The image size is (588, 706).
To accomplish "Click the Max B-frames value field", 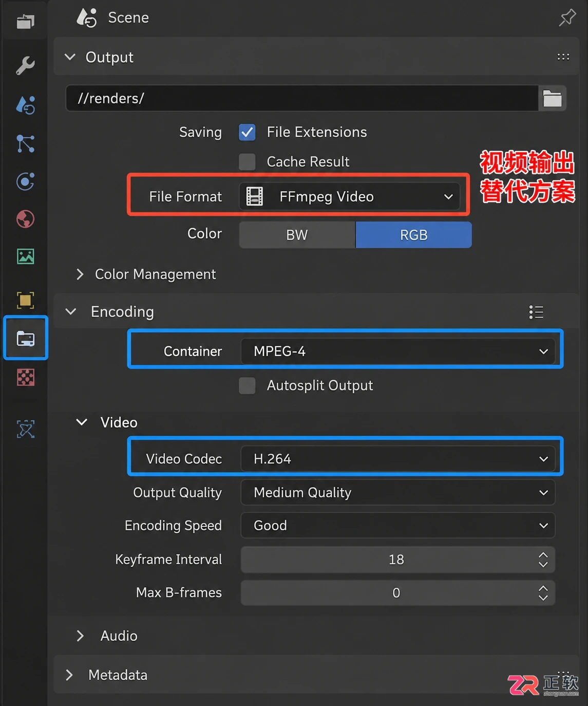I will 397,592.
